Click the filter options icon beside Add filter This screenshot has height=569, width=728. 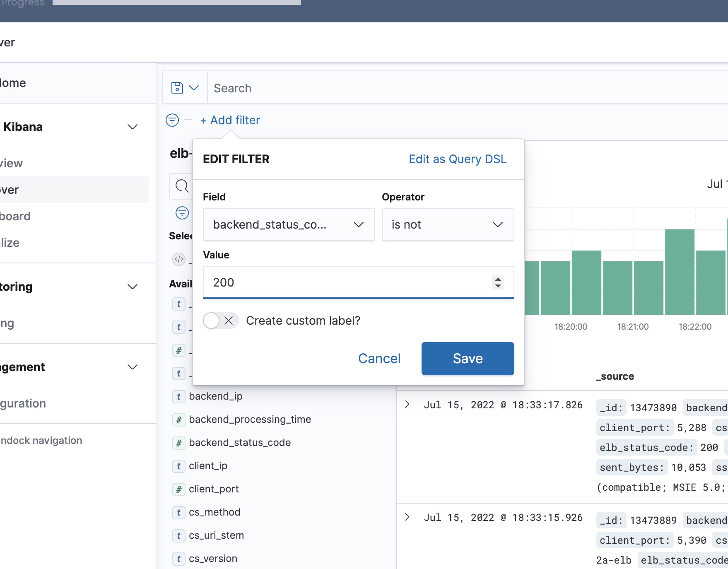click(172, 120)
